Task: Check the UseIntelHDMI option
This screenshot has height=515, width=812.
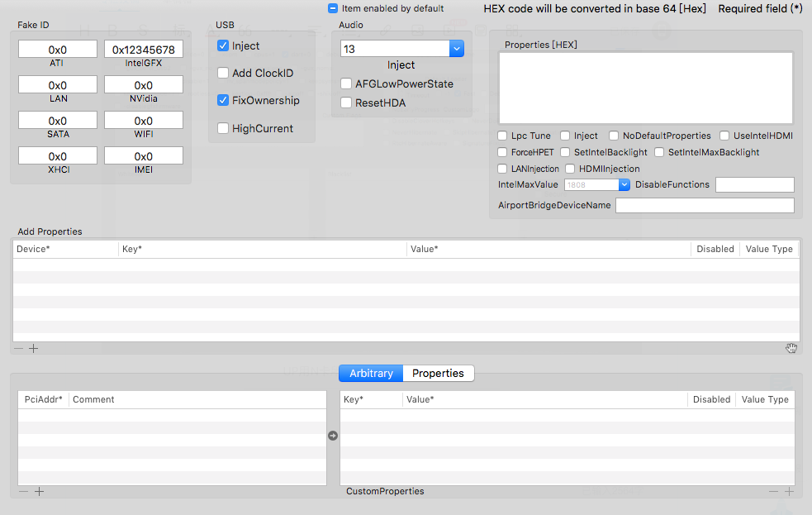Action: (x=724, y=136)
